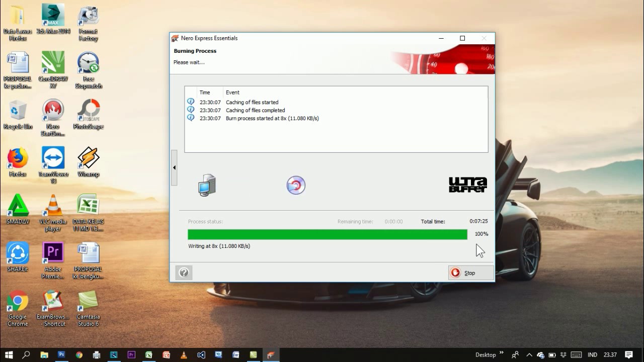This screenshot has height=362, width=644.
Task: Select the PhotoScape desktop shortcut
Action: (88, 115)
